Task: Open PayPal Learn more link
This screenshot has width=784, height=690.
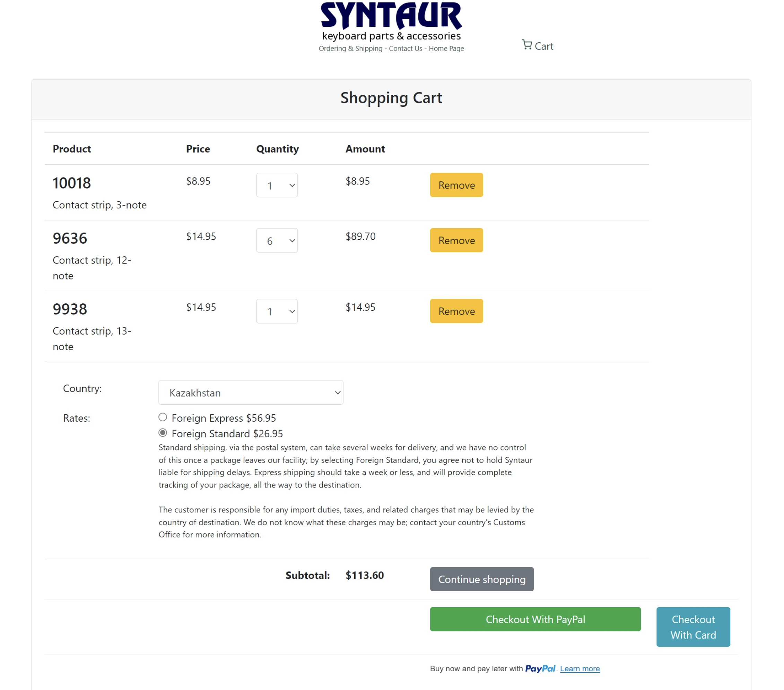Action: [x=580, y=669]
